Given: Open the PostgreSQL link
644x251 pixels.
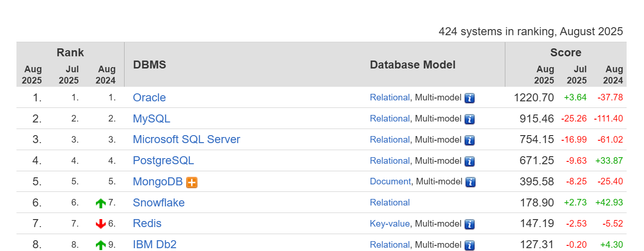Looking at the screenshot, I should 164,160.
